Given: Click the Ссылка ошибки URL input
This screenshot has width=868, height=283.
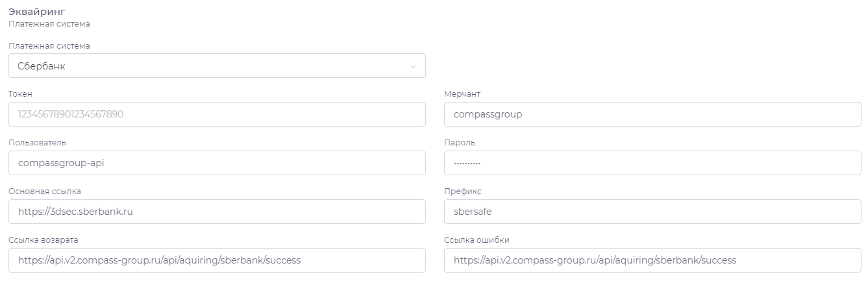Looking at the screenshot, I should click(652, 260).
